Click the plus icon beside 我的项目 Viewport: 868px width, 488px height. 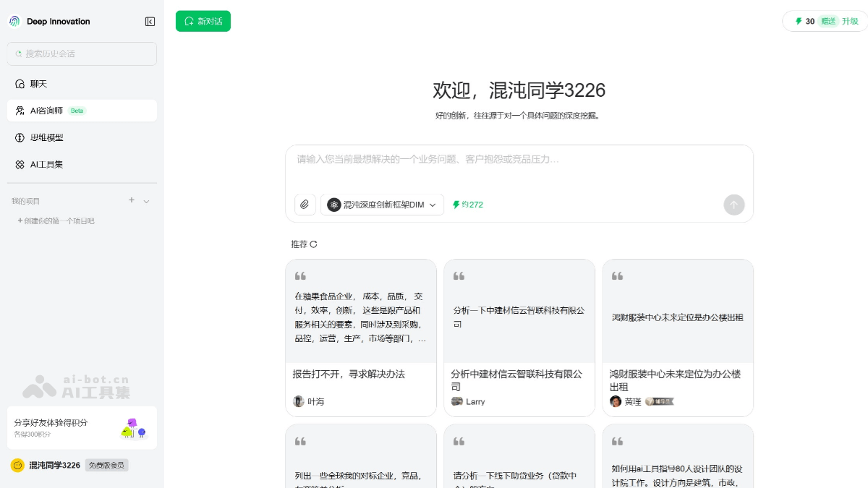pos(132,200)
